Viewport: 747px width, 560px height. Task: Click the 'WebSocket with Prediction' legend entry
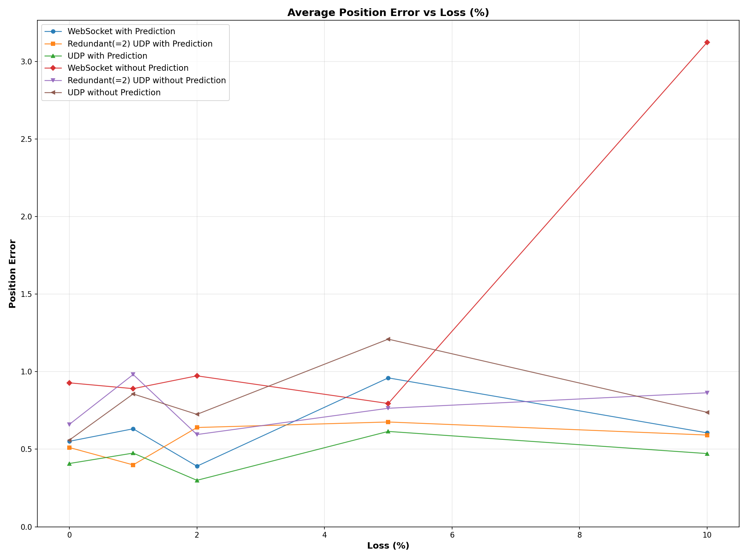(110, 31)
